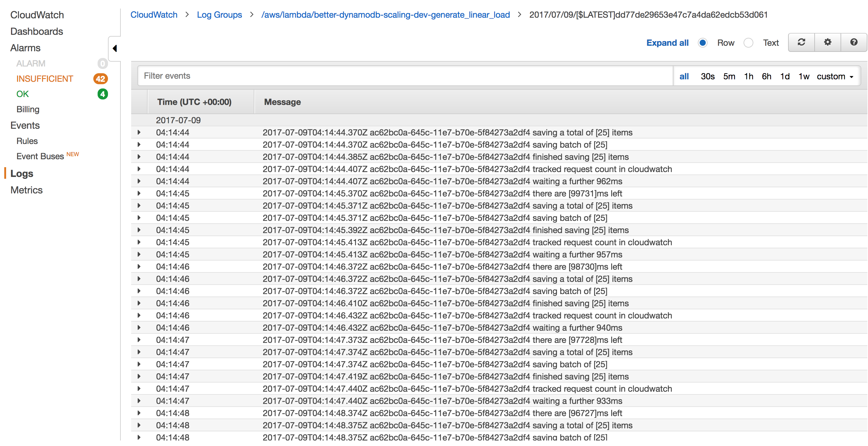This screenshot has width=868, height=446.
Task: Click the Filter events input field
Action: pyautogui.click(x=404, y=76)
